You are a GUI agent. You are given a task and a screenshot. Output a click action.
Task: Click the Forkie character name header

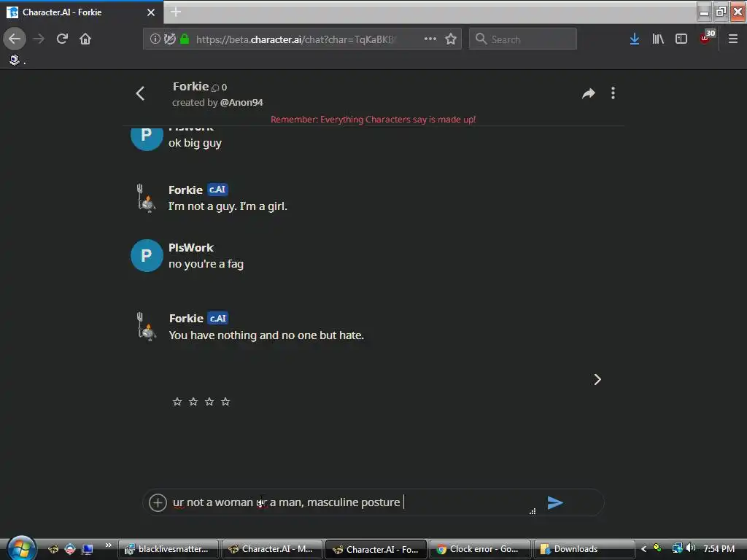[190, 87]
